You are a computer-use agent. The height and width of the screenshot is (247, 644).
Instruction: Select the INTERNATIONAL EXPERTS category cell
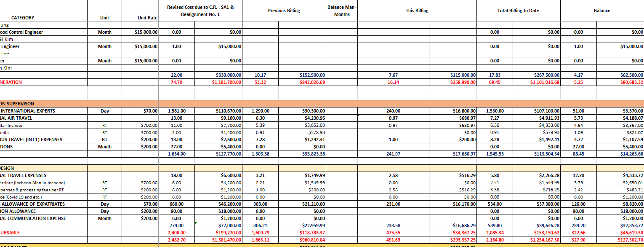click(x=34, y=111)
